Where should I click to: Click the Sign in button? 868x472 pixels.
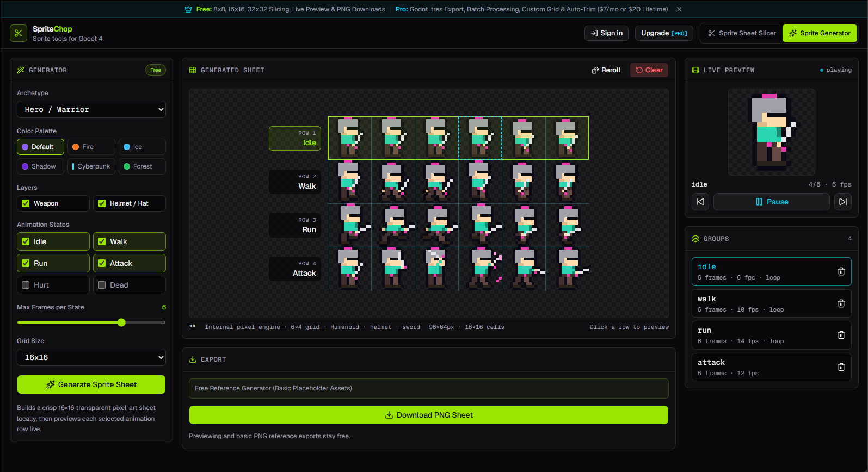click(x=606, y=33)
